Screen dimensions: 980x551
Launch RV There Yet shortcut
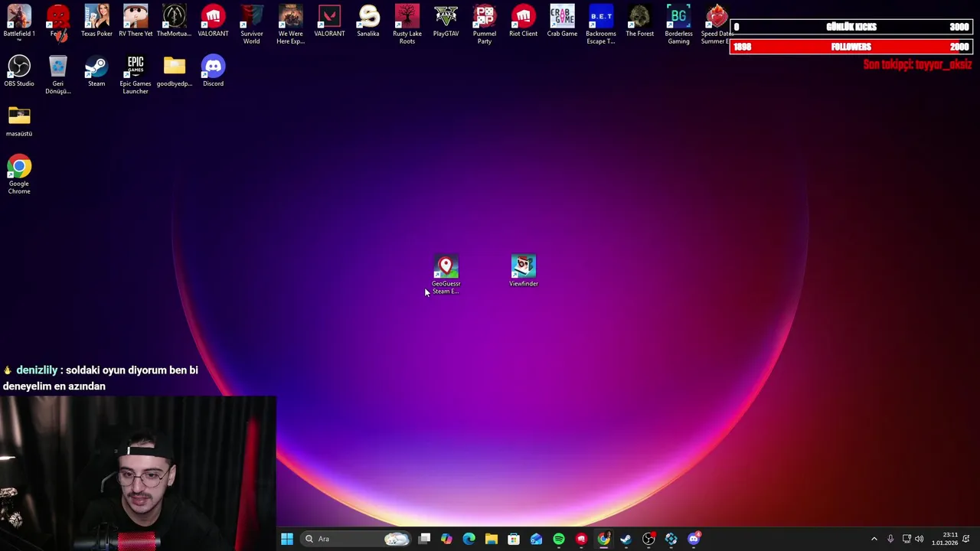pyautogui.click(x=136, y=21)
